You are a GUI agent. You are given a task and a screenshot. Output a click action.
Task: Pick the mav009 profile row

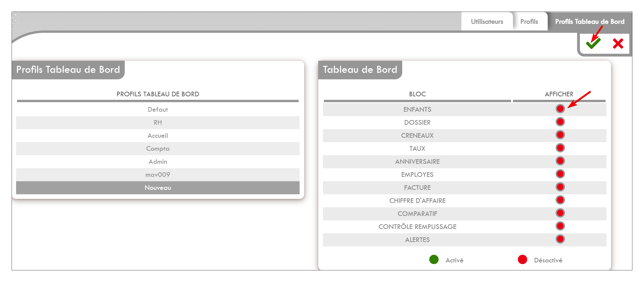158,175
